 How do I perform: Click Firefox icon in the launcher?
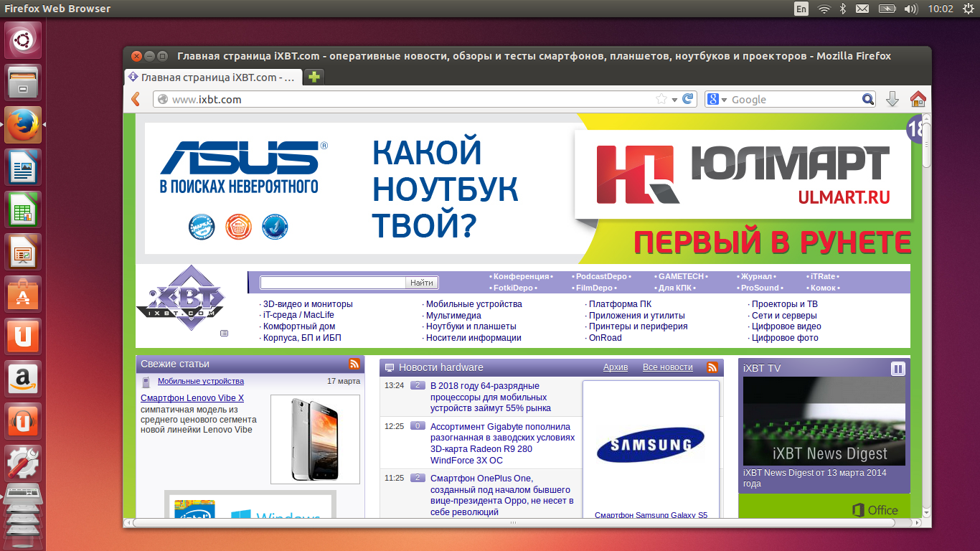point(24,125)
